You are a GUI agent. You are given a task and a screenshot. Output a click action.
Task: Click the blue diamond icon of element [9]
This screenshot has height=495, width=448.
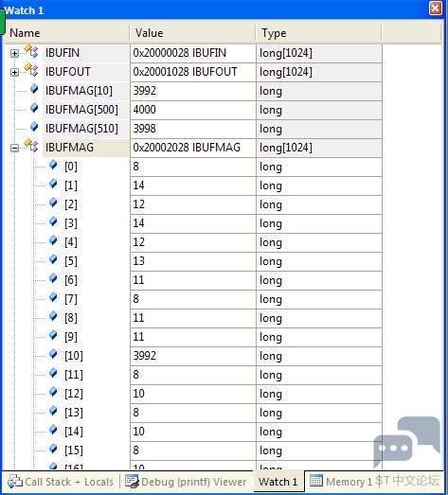[x=53, y=335]
